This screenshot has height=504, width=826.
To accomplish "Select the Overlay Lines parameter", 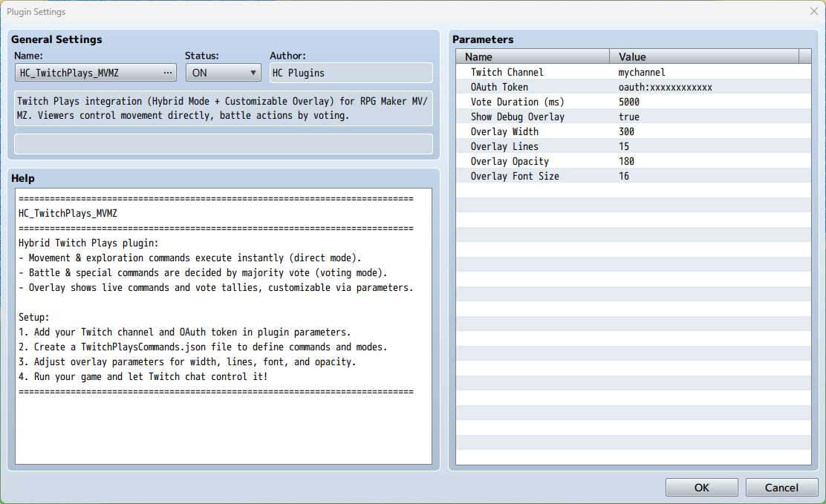I will [633, 146].
